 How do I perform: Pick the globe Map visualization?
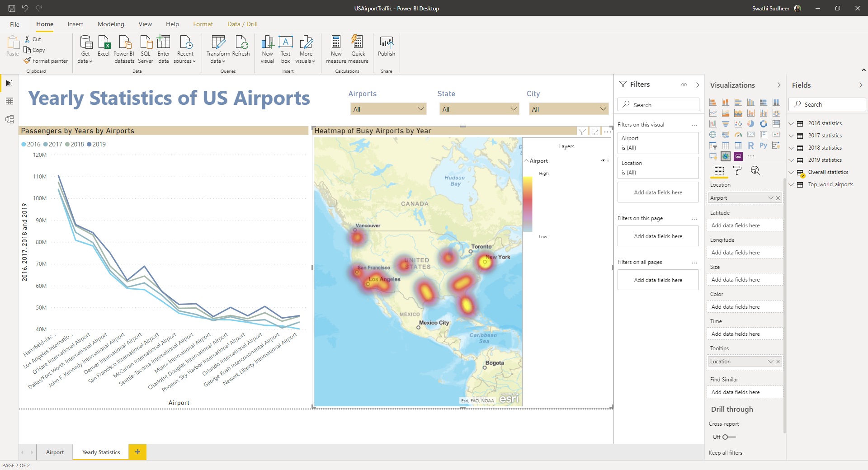713,135
